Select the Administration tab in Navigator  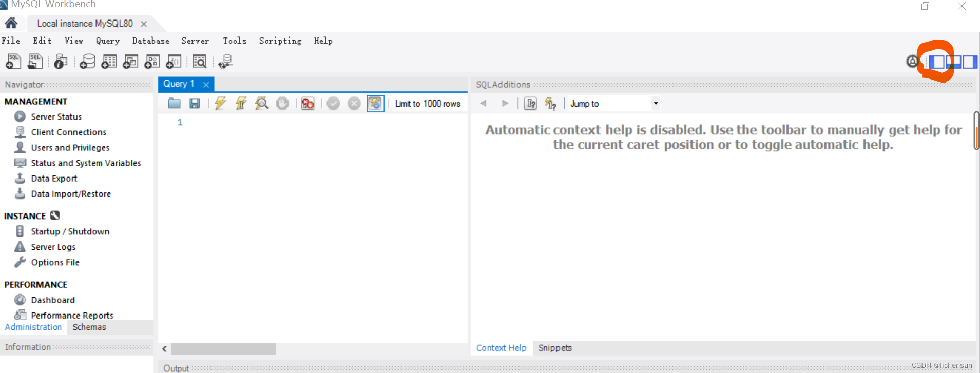tap(33, 327)
